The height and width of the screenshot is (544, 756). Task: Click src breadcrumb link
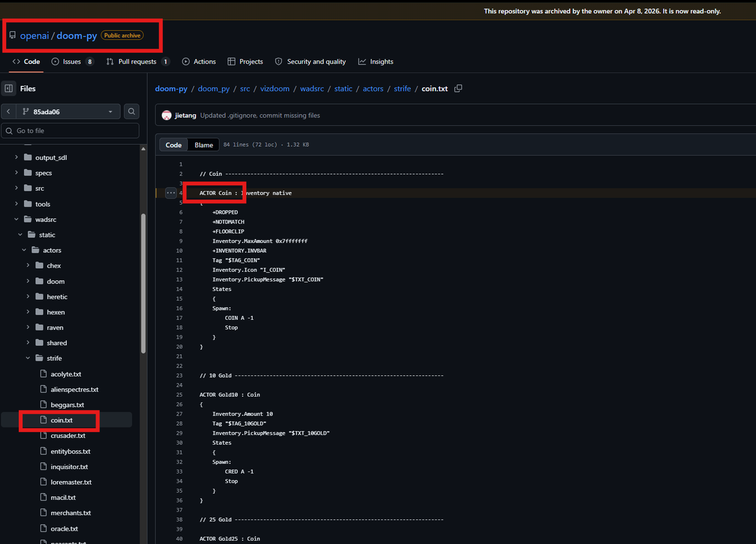pos(244,89)
